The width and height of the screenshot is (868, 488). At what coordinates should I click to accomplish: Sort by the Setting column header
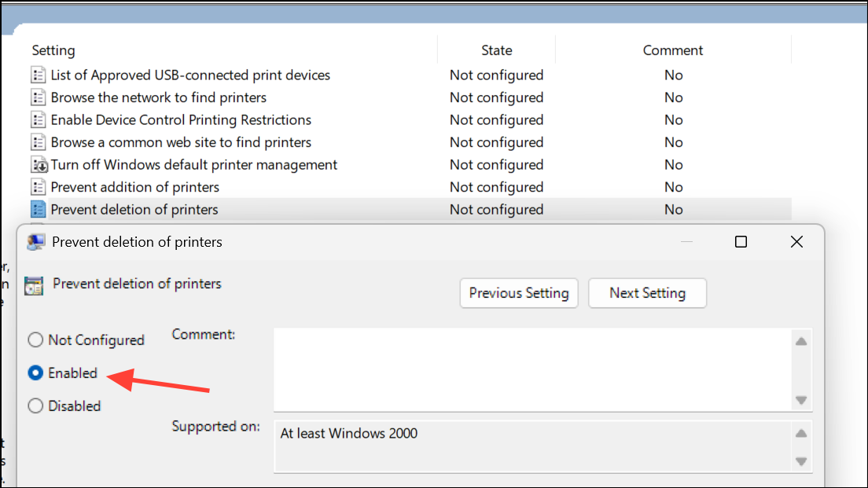(x=53, y=50)
